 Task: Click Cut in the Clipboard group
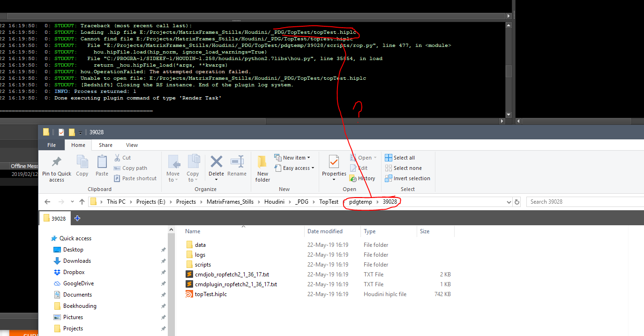click(x=122, y=158)
